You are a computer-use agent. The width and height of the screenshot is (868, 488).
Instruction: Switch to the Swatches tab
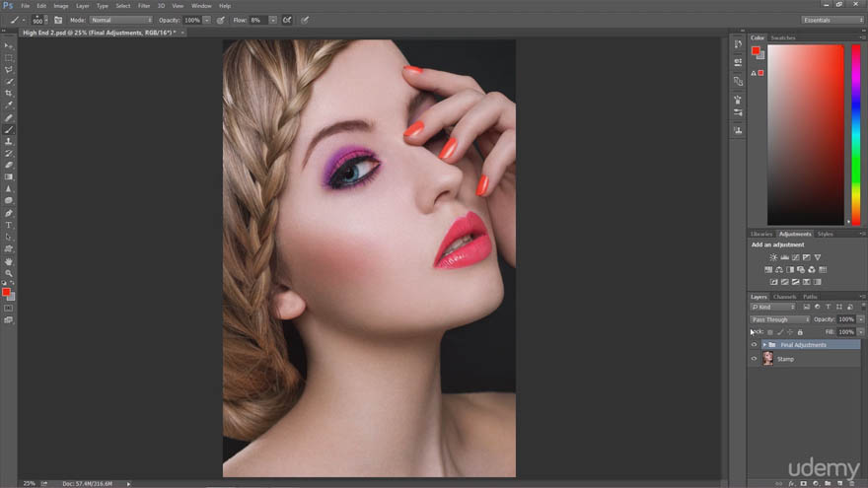(x=783, y=37)
